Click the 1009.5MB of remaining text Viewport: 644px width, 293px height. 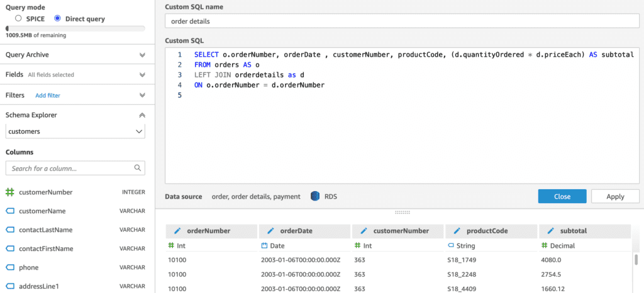tap(36, 35)
